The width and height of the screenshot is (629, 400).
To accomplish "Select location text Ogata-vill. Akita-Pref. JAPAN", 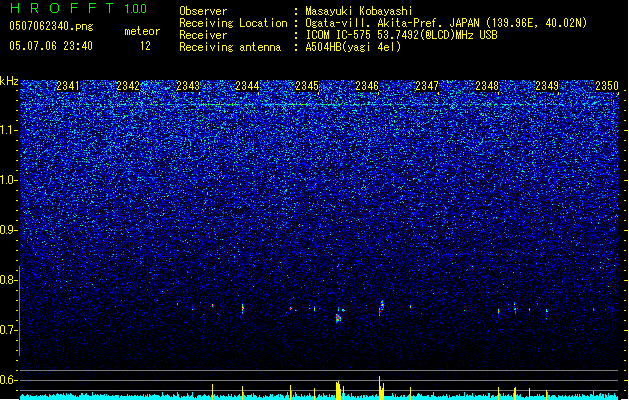I will click(392, 23).
